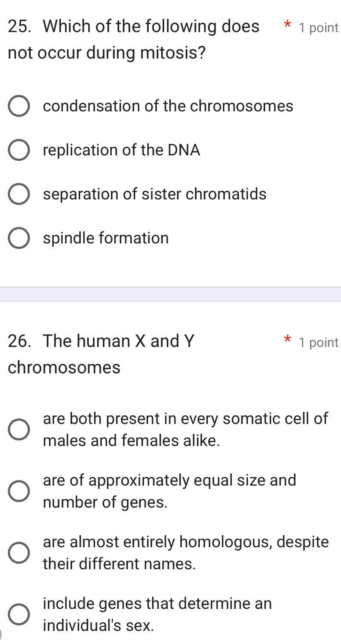341x644 pixels.
Task: Select "replication of the DNA" option
Action: (x=18, y=150)
